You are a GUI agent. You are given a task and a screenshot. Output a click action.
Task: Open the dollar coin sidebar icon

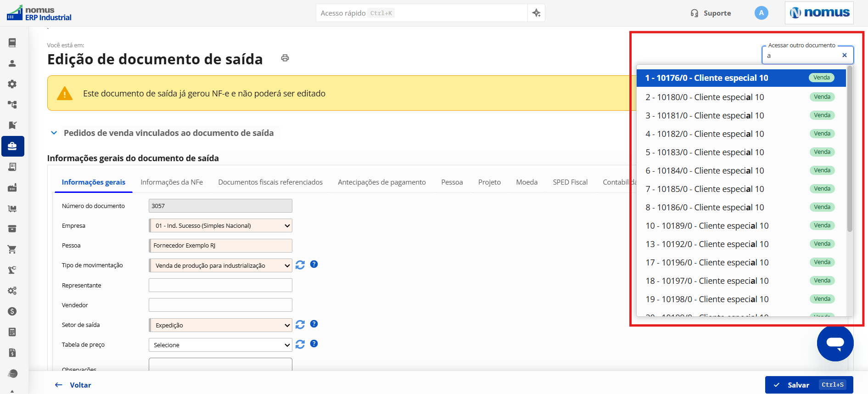(12, 311)
